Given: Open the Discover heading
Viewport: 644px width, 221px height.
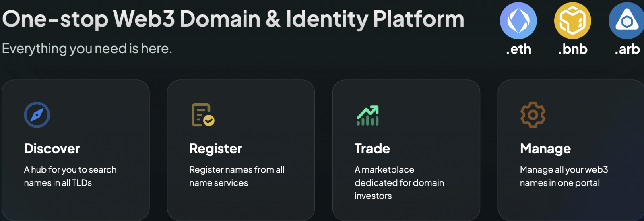Looking at the screenshot, I should tap(52, 149).
